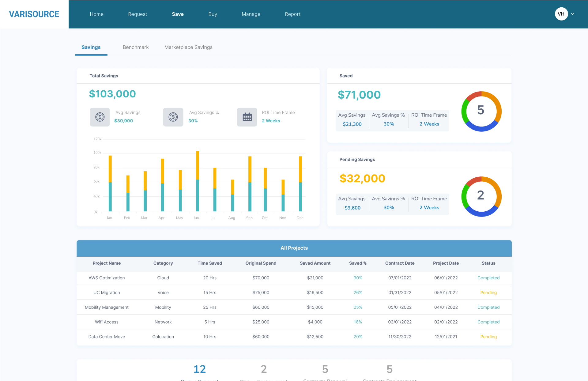
Task: Open the Report menu
Action: click(x=292, y=14)
